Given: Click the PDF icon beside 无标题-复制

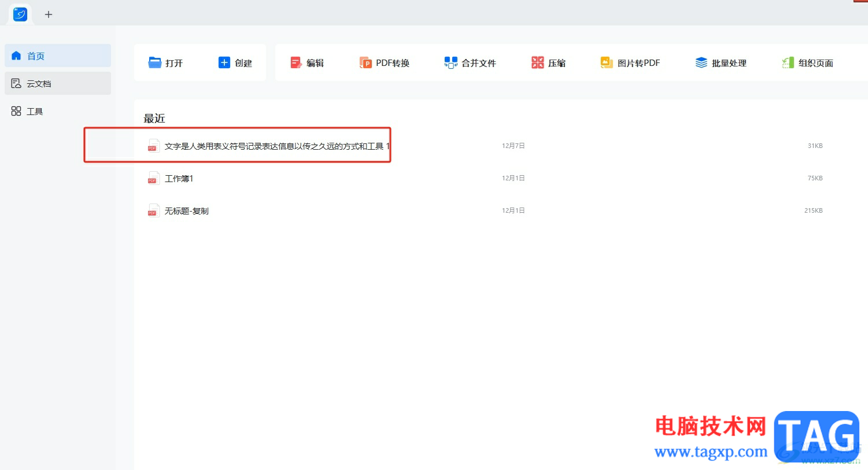Looking at the screenshot, I should (x=153, y=210).
